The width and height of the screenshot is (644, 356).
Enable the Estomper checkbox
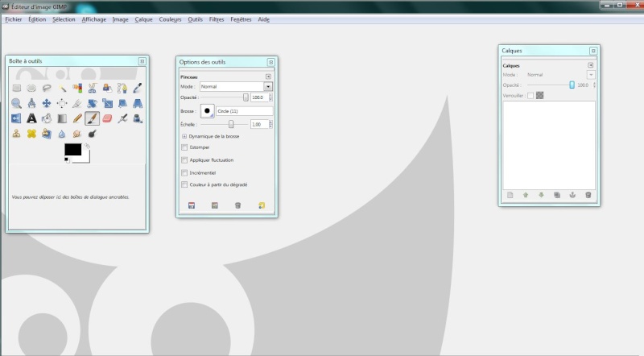[184, 147]
